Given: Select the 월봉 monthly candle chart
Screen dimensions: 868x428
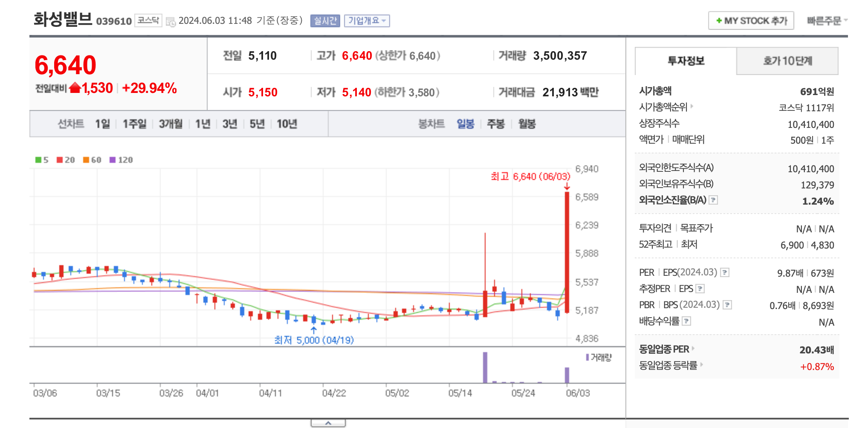Looking at the screenshot, I should pyautogui.click(x=527, y=124).
